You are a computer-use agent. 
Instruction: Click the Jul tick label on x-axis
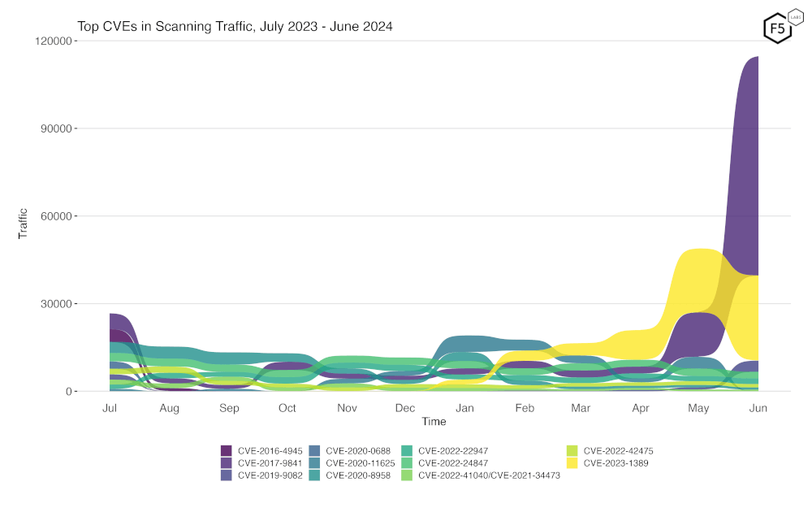(x=110, y=408)
